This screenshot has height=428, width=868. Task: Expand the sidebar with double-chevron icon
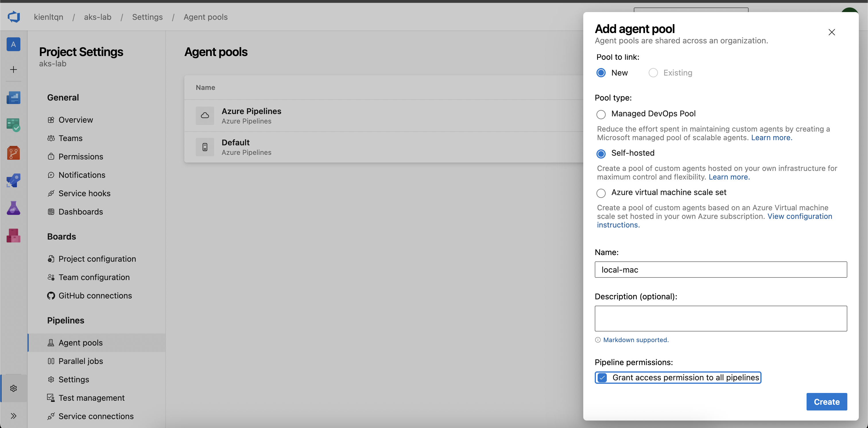pyautogui.click(x=13, y=416)
